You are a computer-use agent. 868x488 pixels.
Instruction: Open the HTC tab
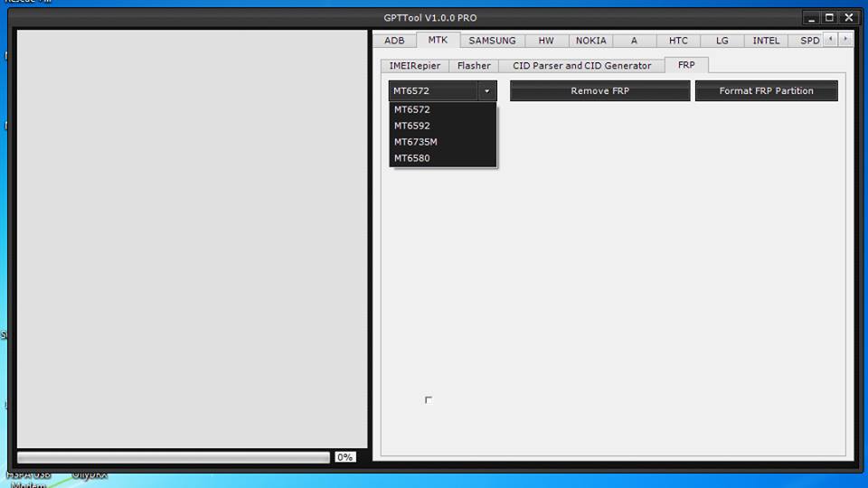(678, 41)
